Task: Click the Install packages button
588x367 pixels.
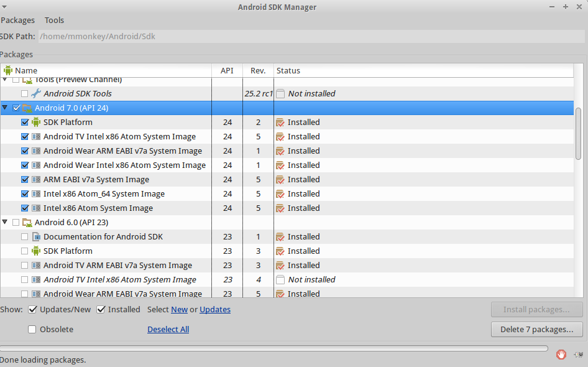Action: click(x=536, y=310)
